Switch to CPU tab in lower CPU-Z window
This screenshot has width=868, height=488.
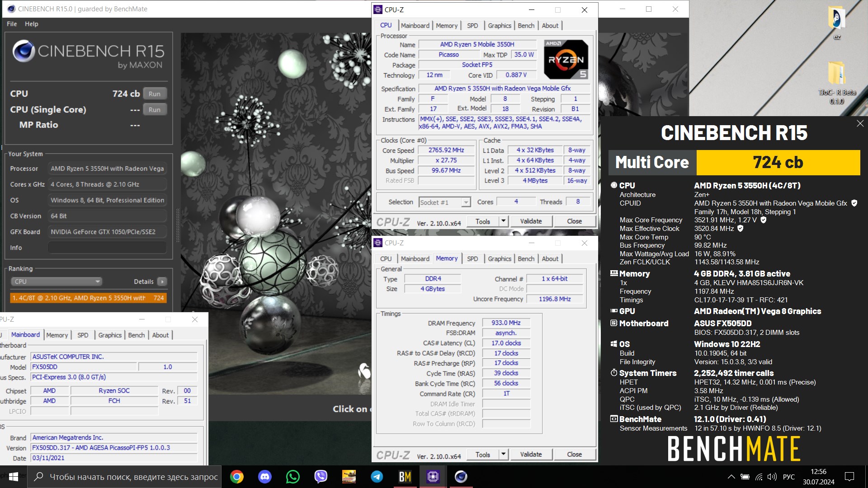(x=386, y=259)
